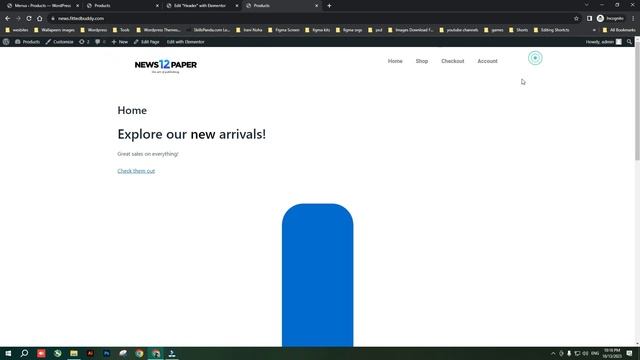Click Edit with Elementor

pos(185,42)
